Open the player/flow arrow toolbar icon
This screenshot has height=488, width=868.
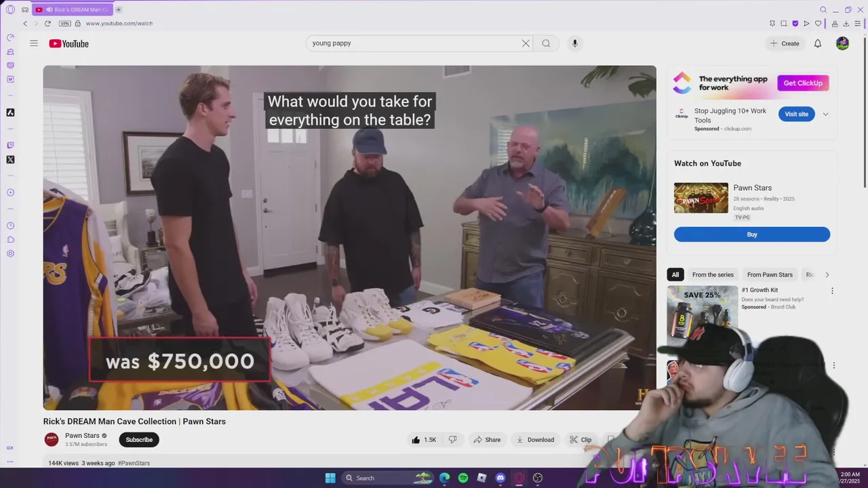pos(806,23)
